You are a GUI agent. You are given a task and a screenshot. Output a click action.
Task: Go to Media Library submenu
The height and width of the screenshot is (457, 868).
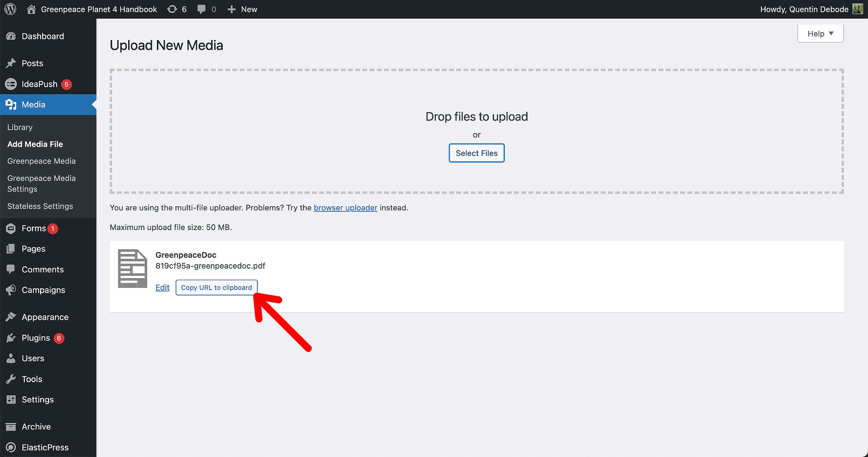20,127
